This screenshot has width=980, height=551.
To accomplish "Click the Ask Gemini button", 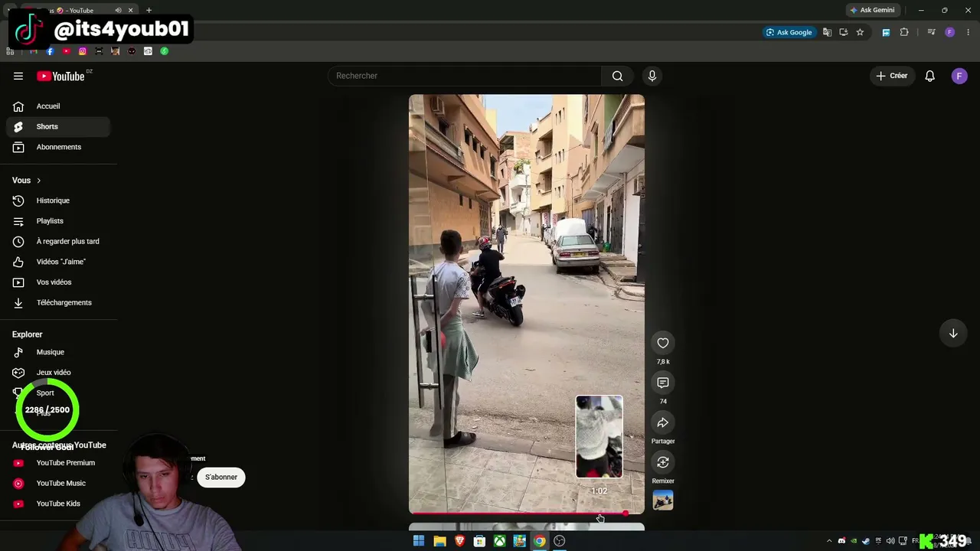I will 871,10.
